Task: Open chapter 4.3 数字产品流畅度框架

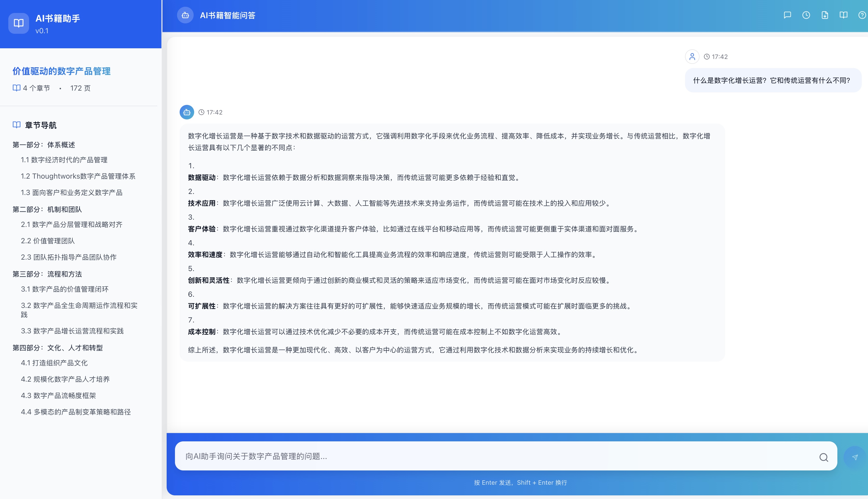Action: point(58,395)
